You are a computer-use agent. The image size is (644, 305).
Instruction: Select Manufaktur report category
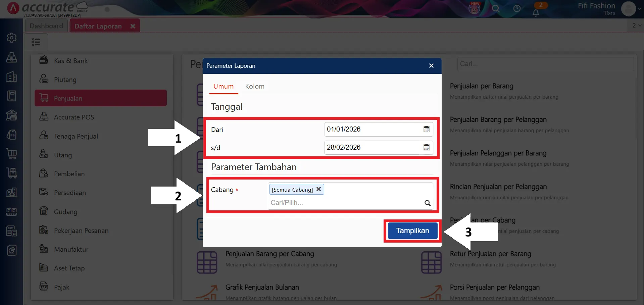[101, 249]
